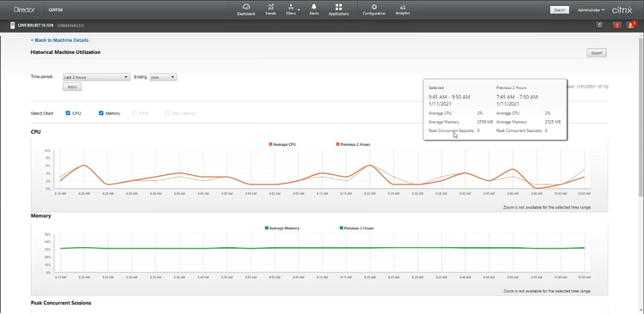Image resolution: width=644 pixels, height=314 pixels.
Task: Click the refresh icon in the machine bar
Action: [x=599, y=26]
